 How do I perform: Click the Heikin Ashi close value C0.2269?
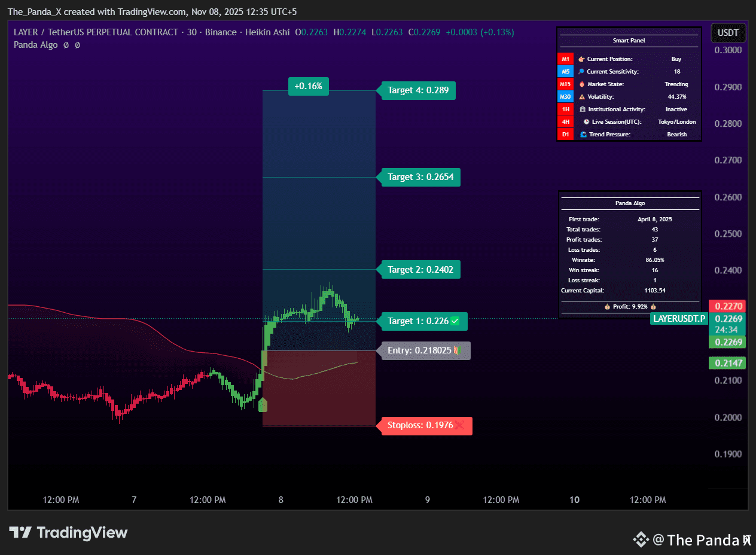[425, 32]
